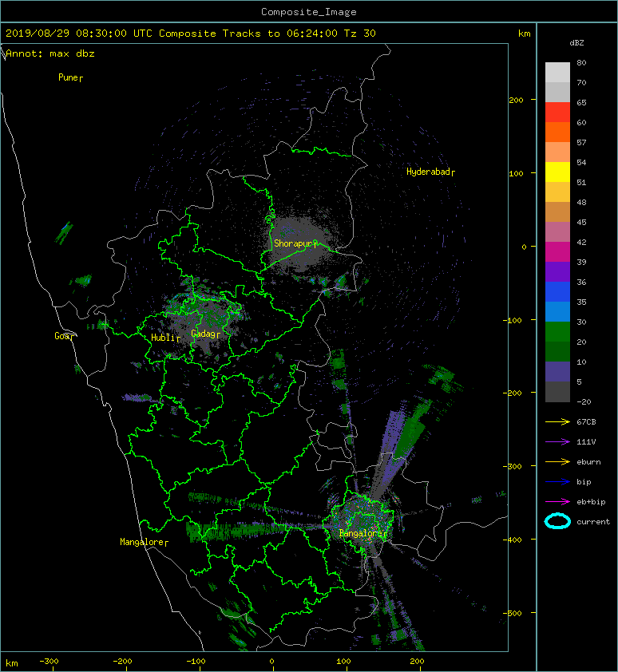Screen dimensions: 618x672
Task: Click the eb+bip legend label
Action: [x=591, y=501]
